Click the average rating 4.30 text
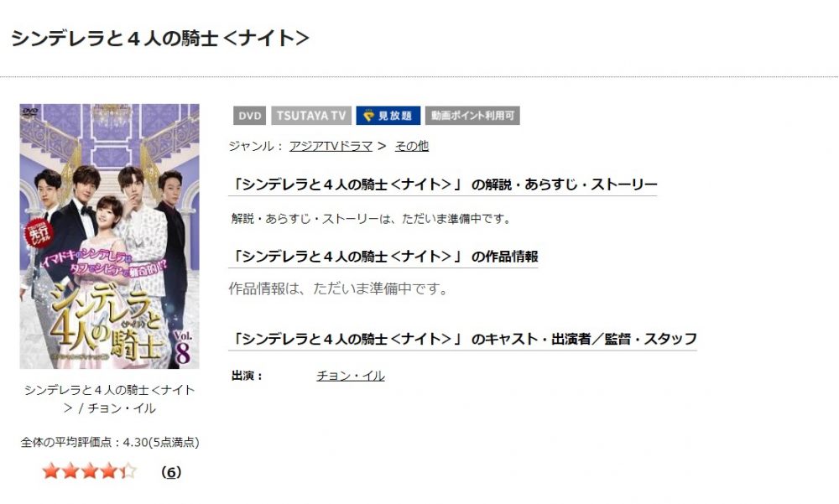 (110, 443)
